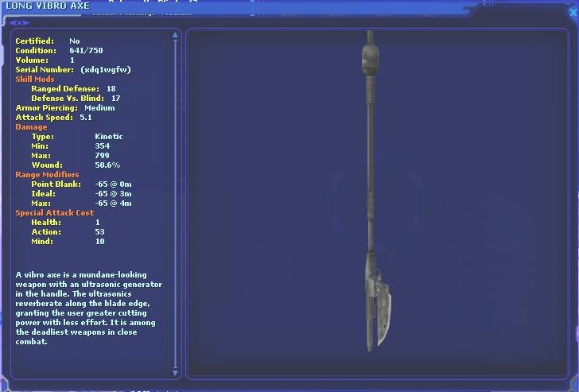Select range Max: -65 @ 4m row
Image resolution: width=579 pixels, height=392 pixels.
(x=81, y=204)
